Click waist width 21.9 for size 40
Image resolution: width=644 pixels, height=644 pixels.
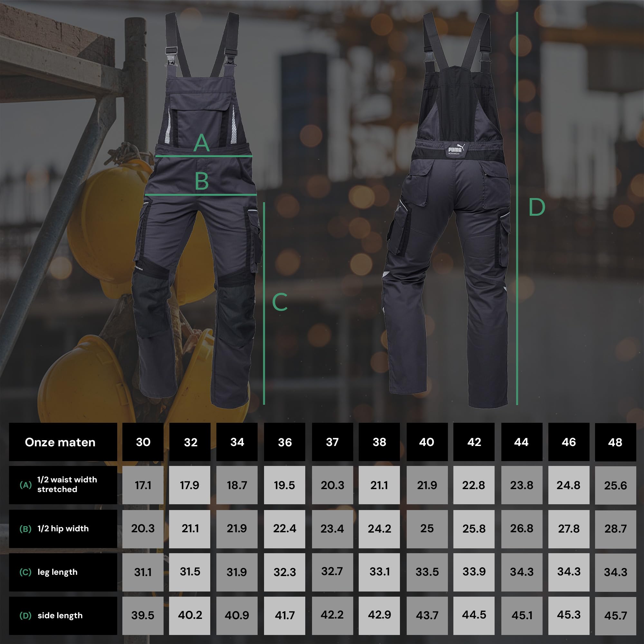coord(427,485)
